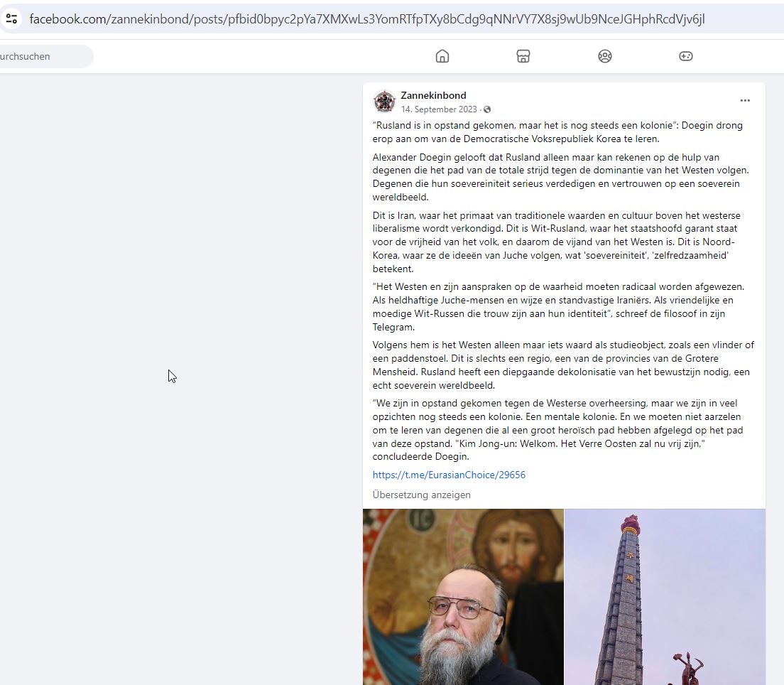Image resolution: width=784 pixels, height=685 pixels.
Task: Click the Facebook search field
Action: click(45, 57)
